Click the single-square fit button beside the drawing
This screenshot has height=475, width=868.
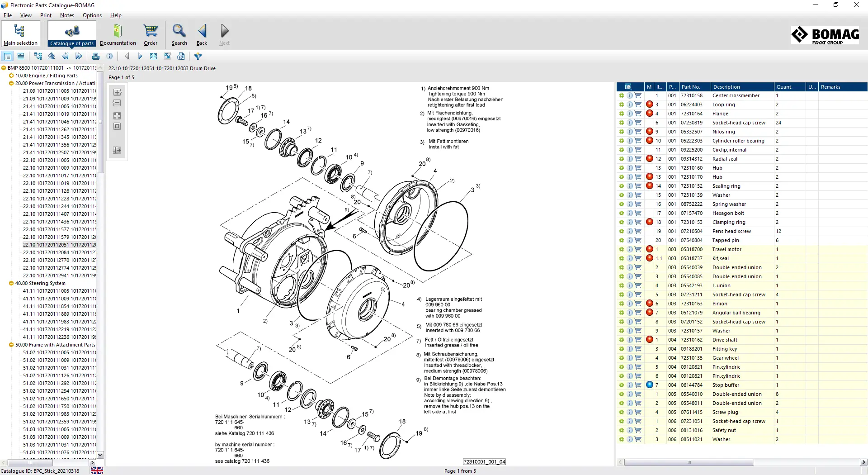pos(117,127)
